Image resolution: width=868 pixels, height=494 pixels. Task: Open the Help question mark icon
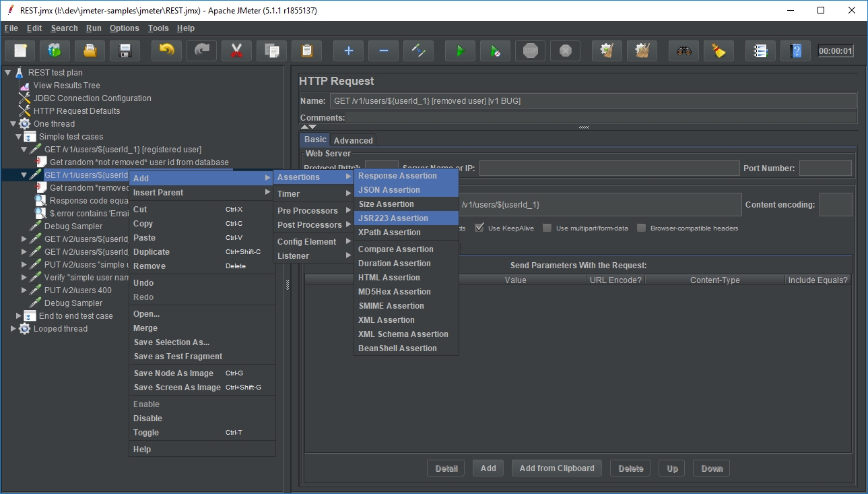(x=795, y=51)
